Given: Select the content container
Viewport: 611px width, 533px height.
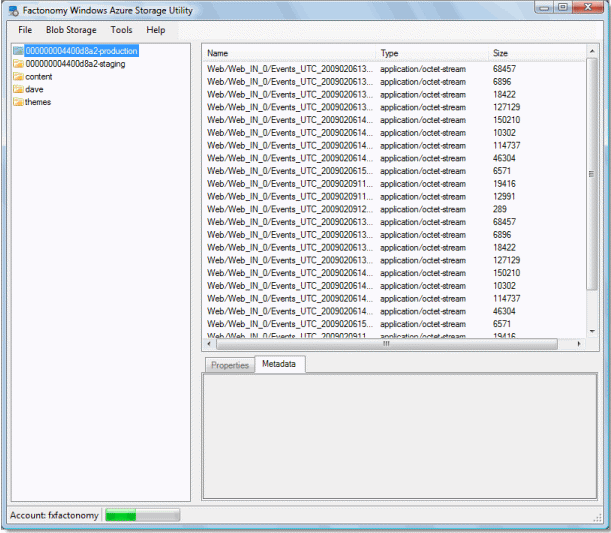Looking at the screenshot, I should coord(39,76).
